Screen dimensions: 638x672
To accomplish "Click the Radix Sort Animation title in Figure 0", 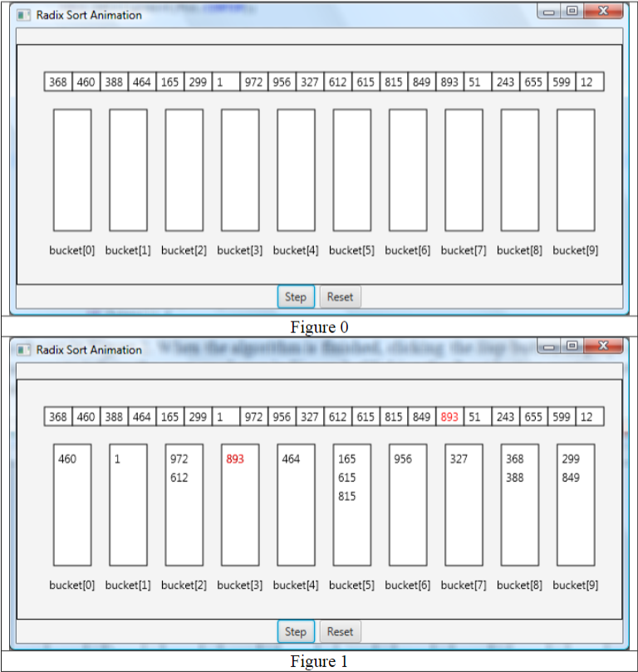I will point(89,15).
